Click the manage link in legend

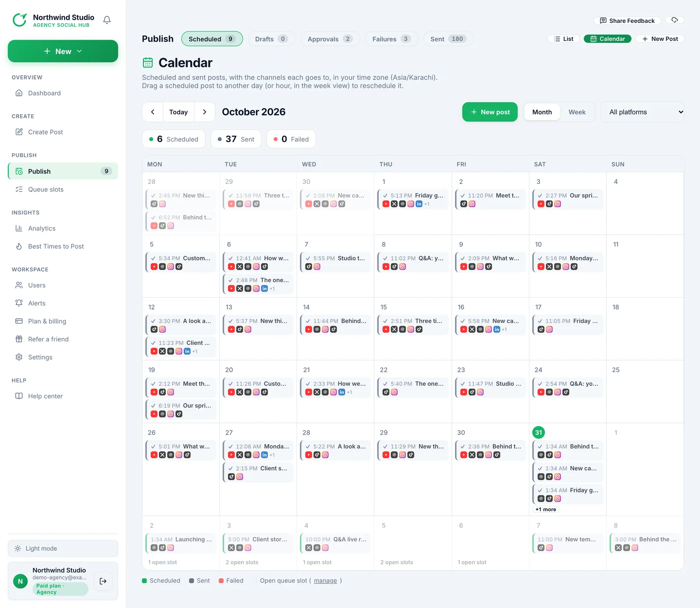coord(325,581)
